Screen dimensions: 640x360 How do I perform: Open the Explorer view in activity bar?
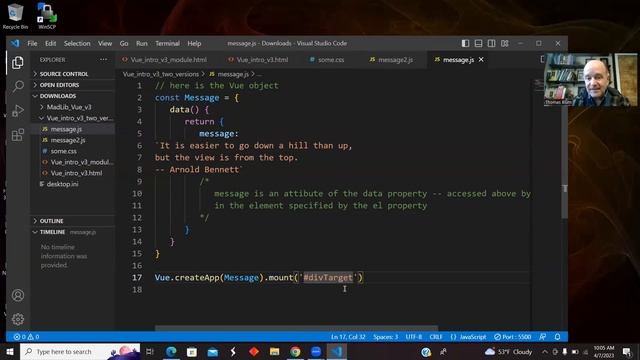click(x=18, y=62)
